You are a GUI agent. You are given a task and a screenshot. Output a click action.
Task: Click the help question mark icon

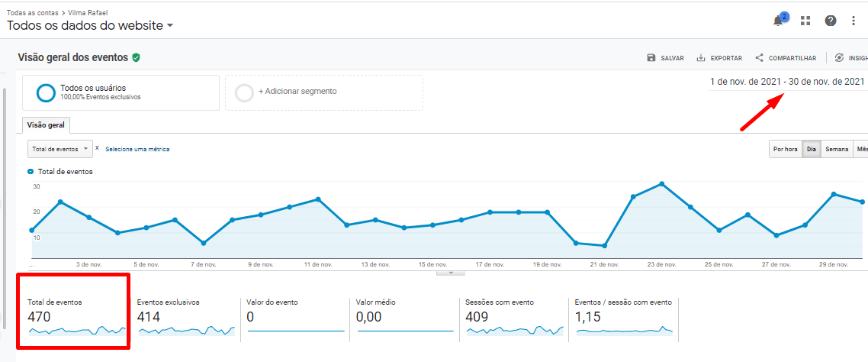tap(831, 21)
